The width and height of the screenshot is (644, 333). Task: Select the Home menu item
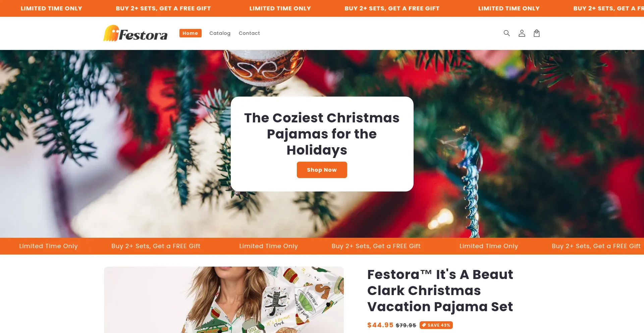(190, 33)
